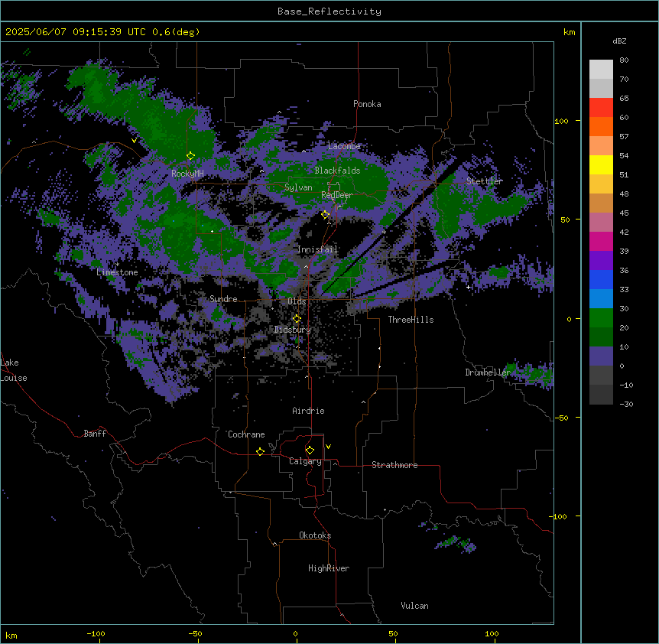Select the slate-blue 0–10 dBZ legend swatch
659x644 pixels.
tap(601, 356)
